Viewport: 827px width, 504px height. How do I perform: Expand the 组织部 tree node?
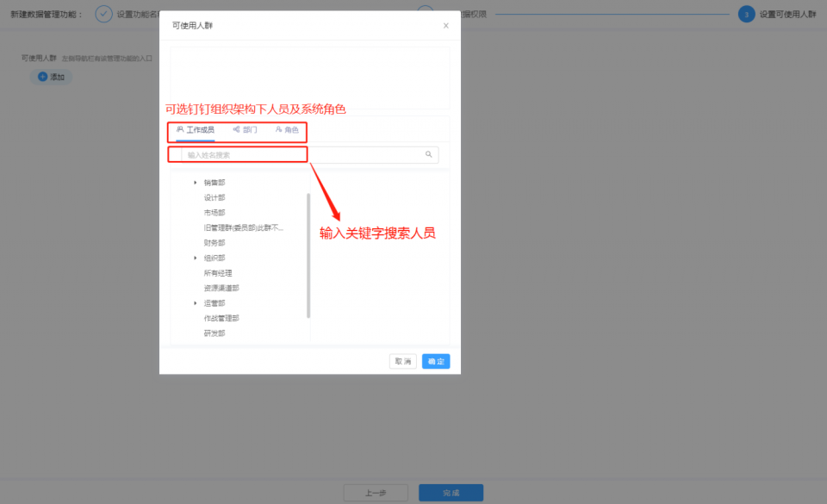[x=195, y=257]
